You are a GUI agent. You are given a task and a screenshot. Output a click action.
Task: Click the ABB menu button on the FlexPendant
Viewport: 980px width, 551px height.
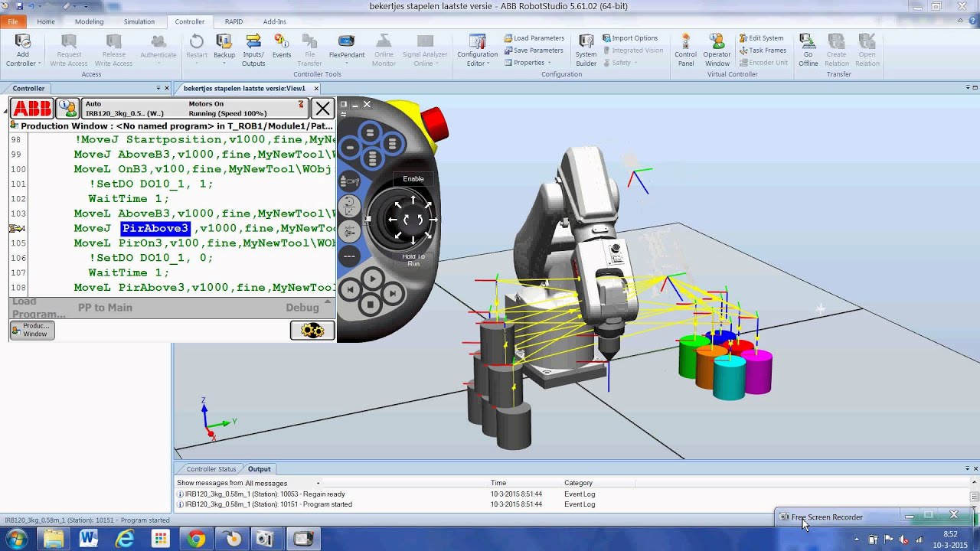pyautogui.click(x=32, y=108)
